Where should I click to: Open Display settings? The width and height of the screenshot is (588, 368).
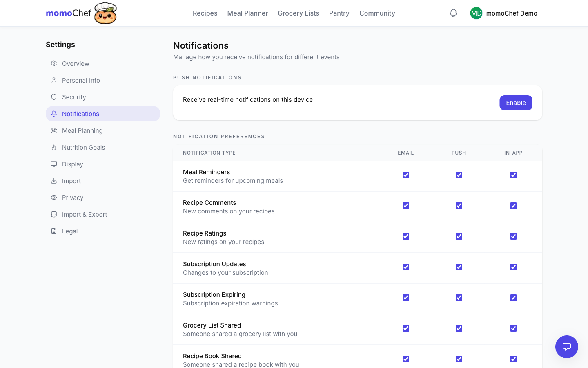(x=103, y=164)
